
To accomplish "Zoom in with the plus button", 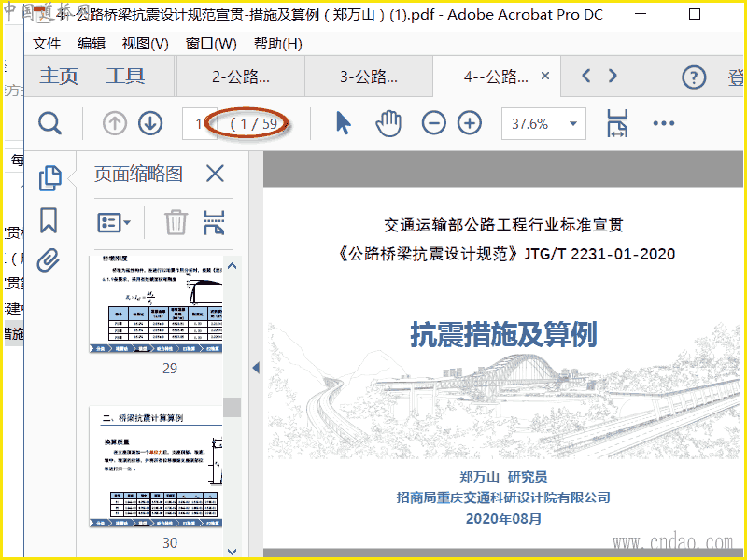I will click(470, 123).
